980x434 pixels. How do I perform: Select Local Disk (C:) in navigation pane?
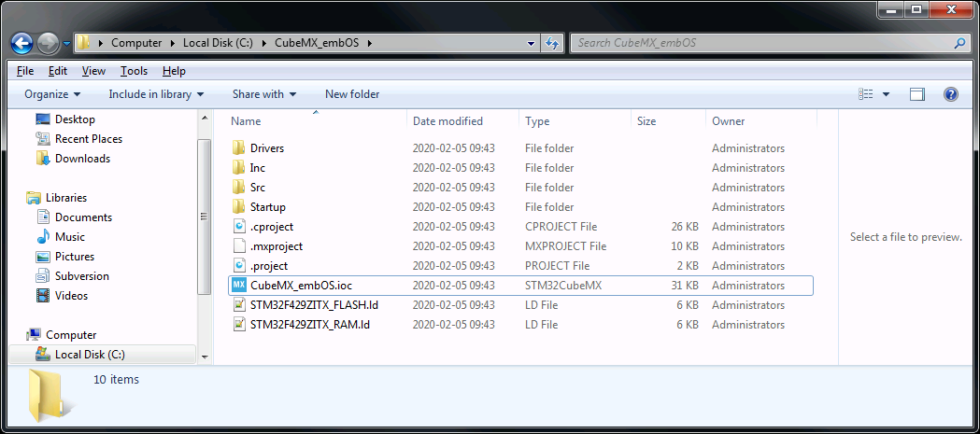[x=89, y=355]
